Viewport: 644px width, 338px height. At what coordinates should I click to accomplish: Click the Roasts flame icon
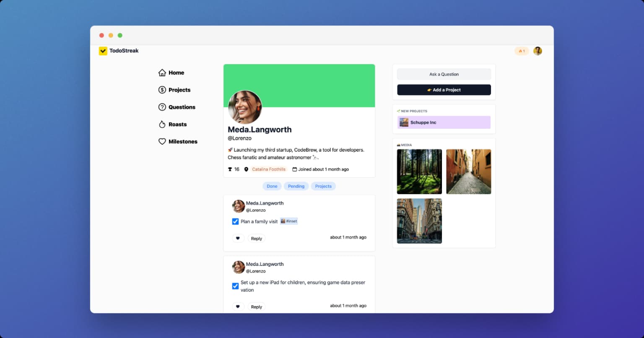(x=162, y=125)
